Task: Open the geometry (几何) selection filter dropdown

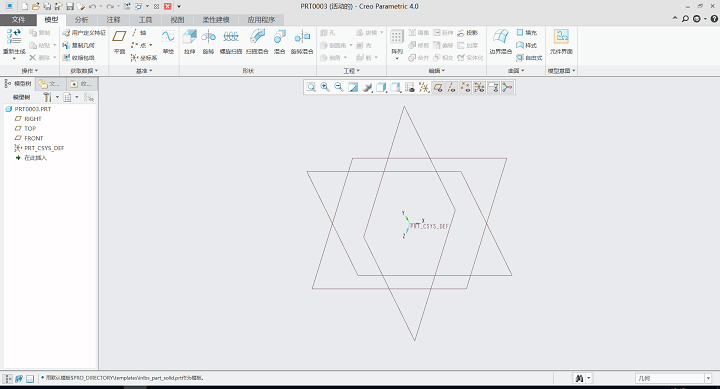Action: (708, 378)
